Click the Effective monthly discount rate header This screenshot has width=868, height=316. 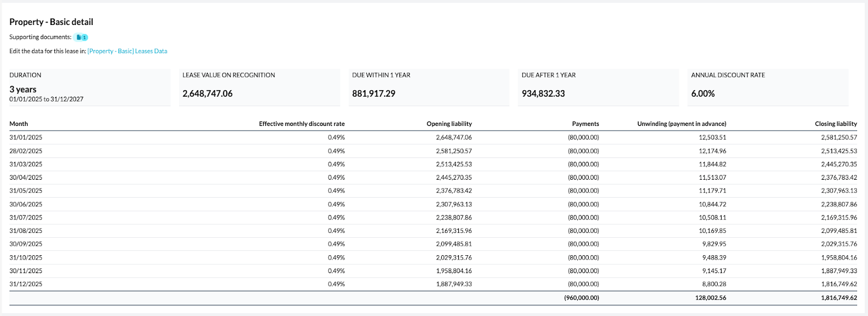[302, 124]
